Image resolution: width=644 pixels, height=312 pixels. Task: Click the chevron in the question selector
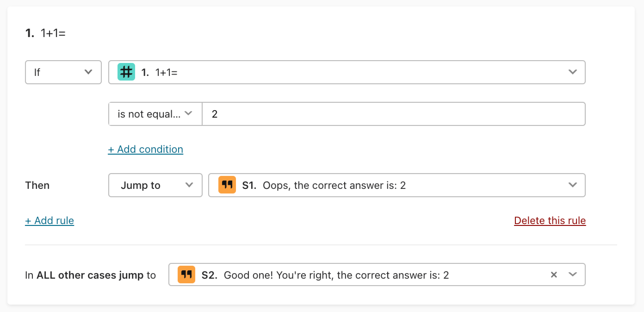[x=573, y=72]
